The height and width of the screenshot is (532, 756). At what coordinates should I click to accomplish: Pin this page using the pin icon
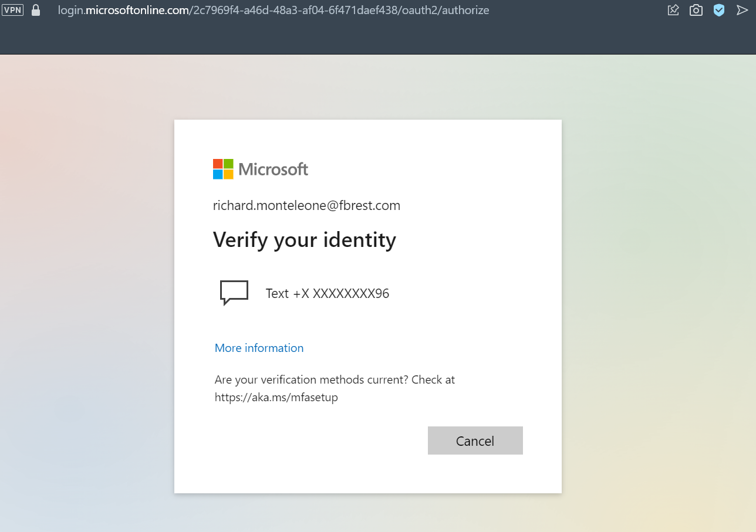pyautogui.click(x=673, y=10)
